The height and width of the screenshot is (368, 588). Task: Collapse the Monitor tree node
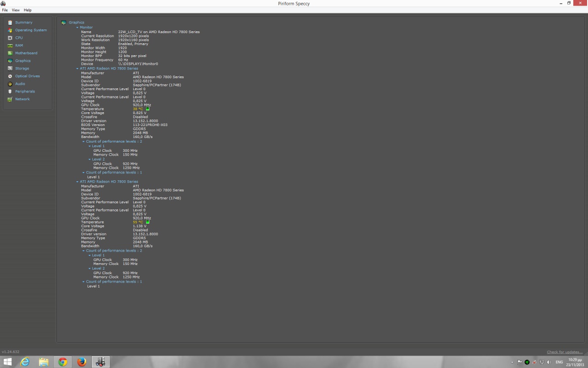[x=78, y=28]
